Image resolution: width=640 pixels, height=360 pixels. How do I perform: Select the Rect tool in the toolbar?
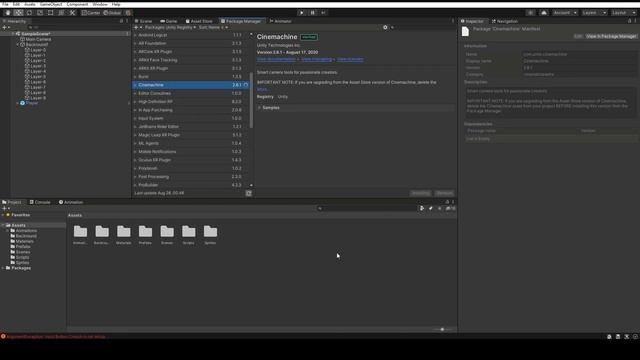[x=51, y=13]
